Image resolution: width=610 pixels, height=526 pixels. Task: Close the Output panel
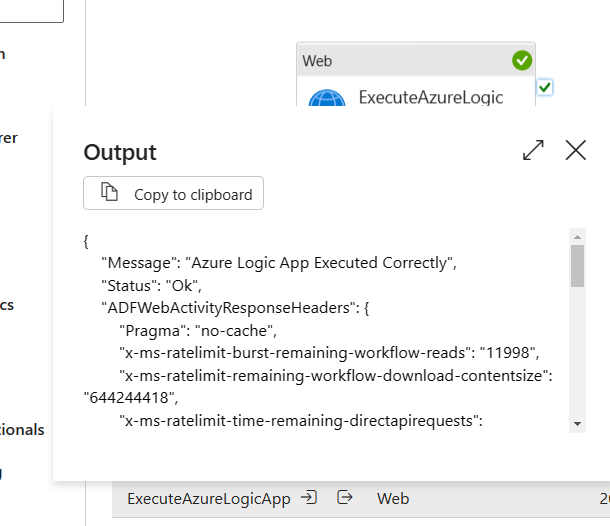tap(575, 150)
